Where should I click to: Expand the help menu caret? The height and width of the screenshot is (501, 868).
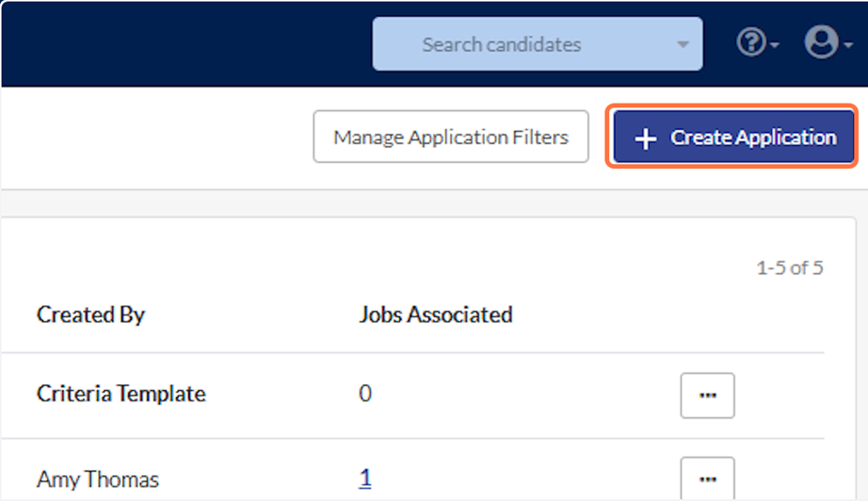click(x=775, y=46)
